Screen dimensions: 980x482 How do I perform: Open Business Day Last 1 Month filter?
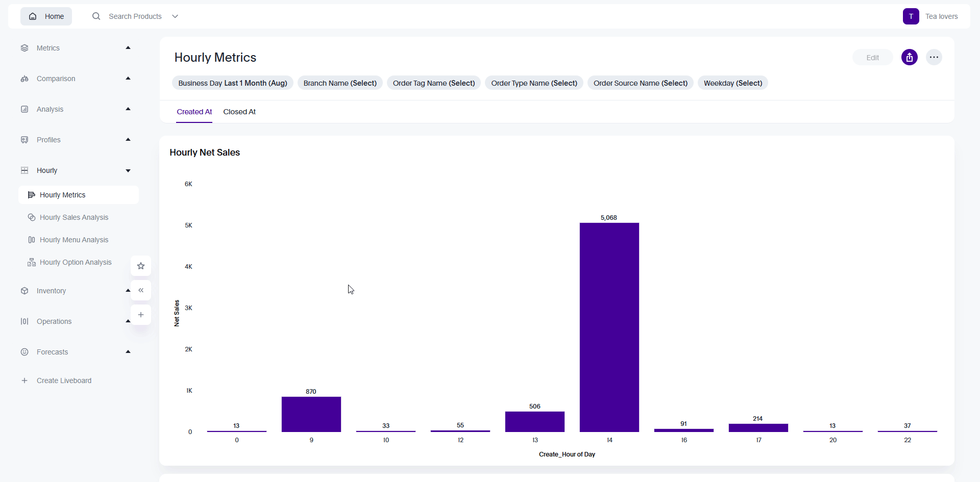233,83
